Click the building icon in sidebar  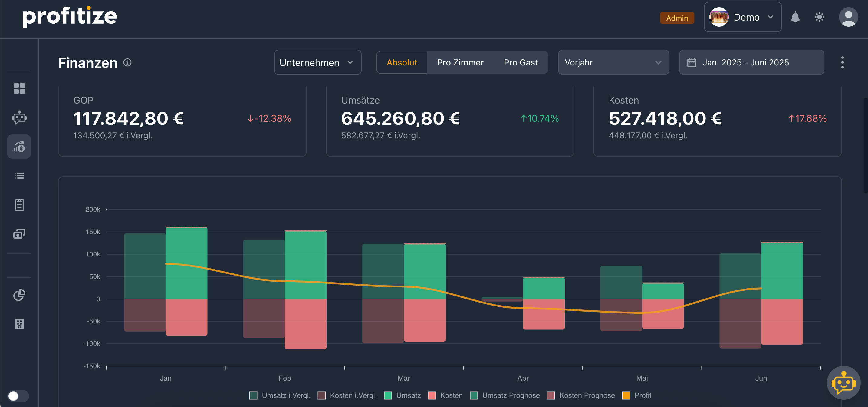click(x=19, y=324)
